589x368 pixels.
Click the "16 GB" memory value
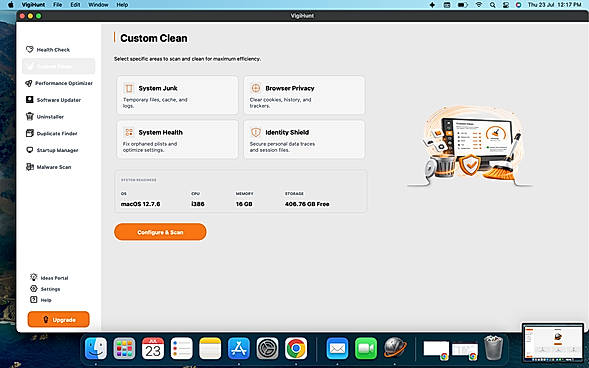(244, 204)
